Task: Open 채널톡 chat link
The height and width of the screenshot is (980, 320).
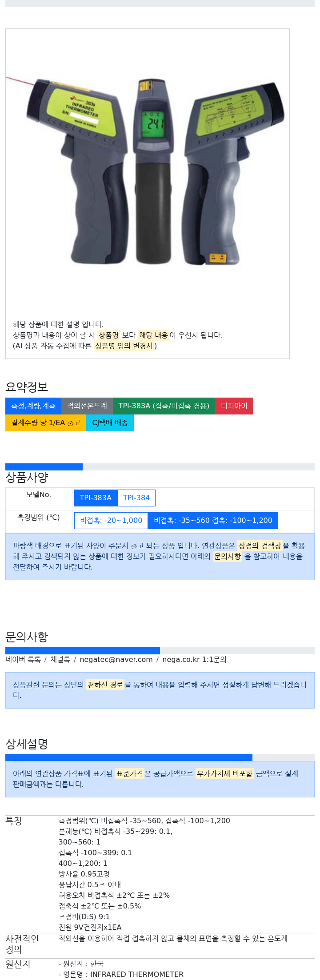Action: click(x=60, y=659)
